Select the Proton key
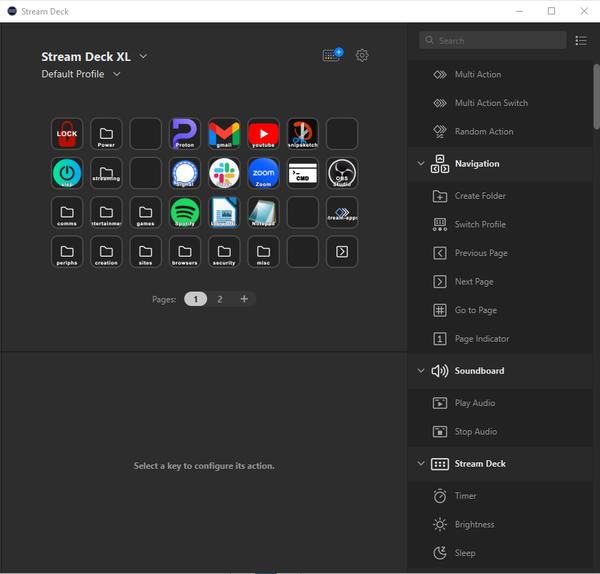600x574 pixels. click(x=185, y=133)
